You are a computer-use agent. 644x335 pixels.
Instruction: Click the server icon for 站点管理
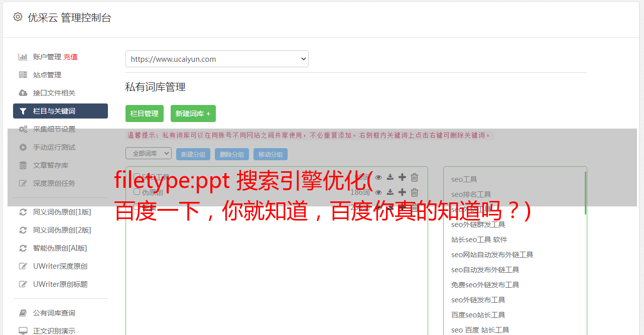click(x=23, y=75)
